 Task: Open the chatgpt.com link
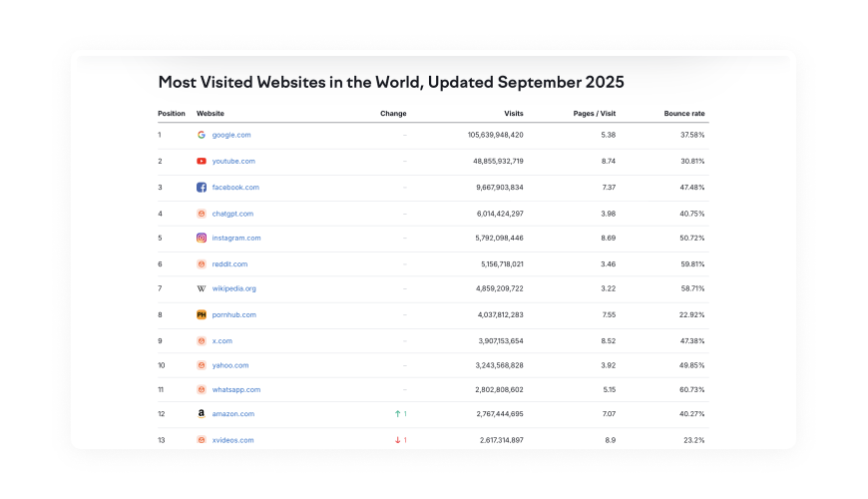point(232,214)
